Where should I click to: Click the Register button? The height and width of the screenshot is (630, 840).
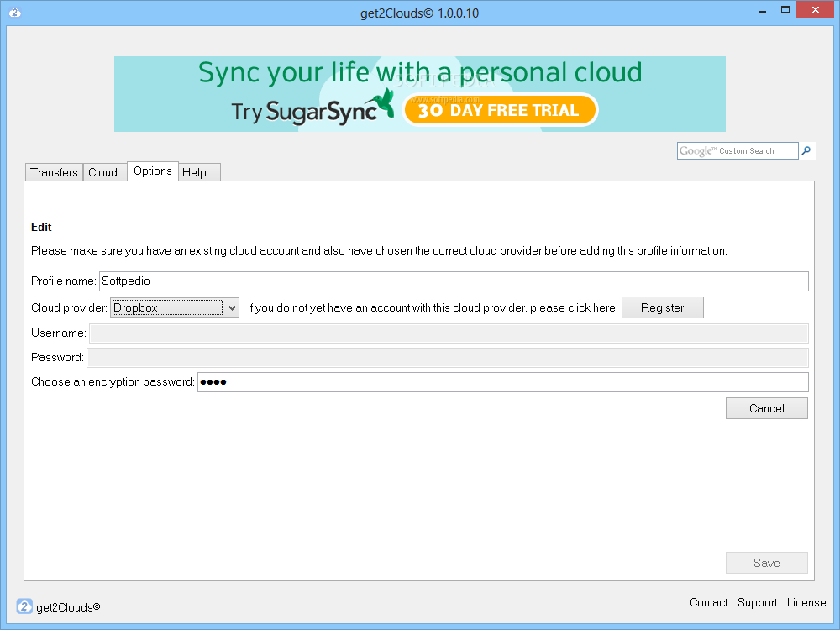[662, 307]
